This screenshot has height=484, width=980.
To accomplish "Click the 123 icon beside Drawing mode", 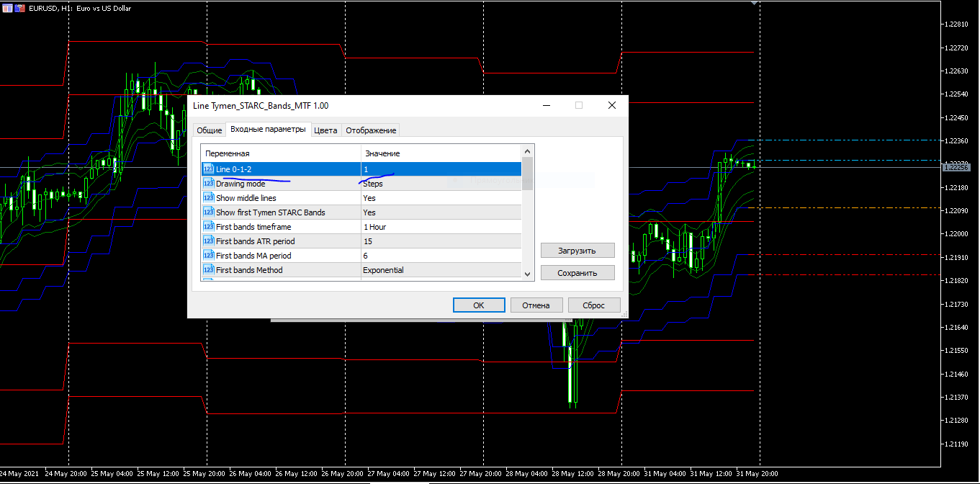I will (209, 183).
